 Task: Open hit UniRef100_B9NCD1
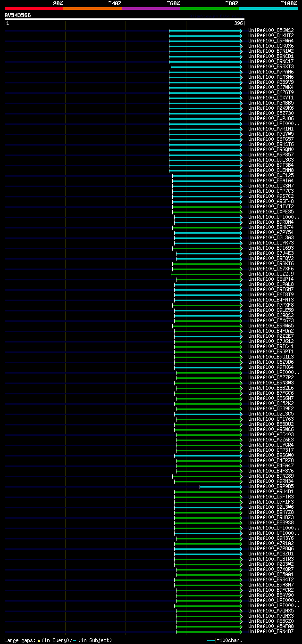271,56
